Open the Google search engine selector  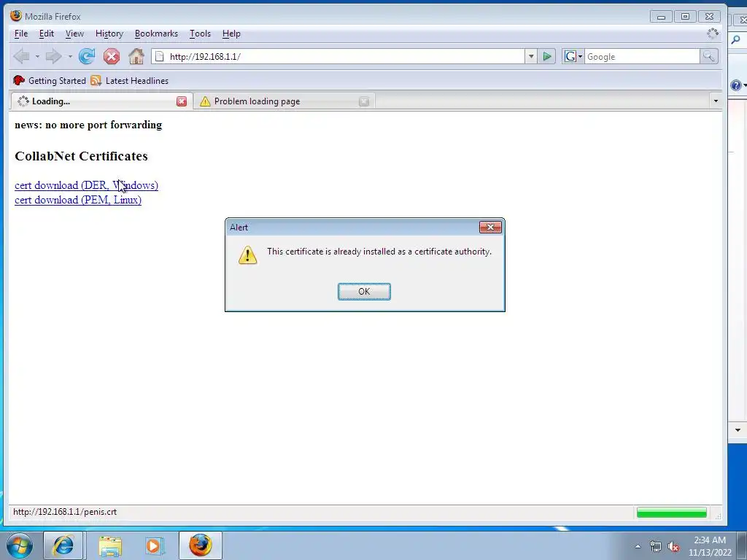click(573, 57)
